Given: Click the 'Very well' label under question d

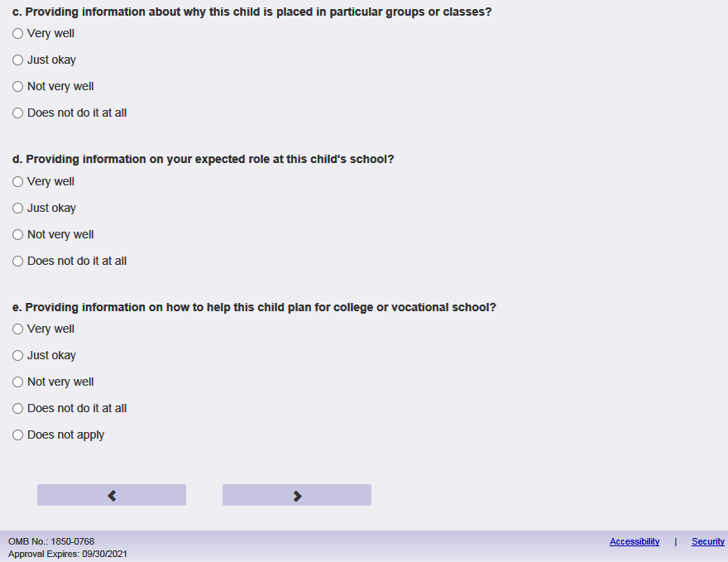Looking at the screenshot, I should (x=50, y=182).
